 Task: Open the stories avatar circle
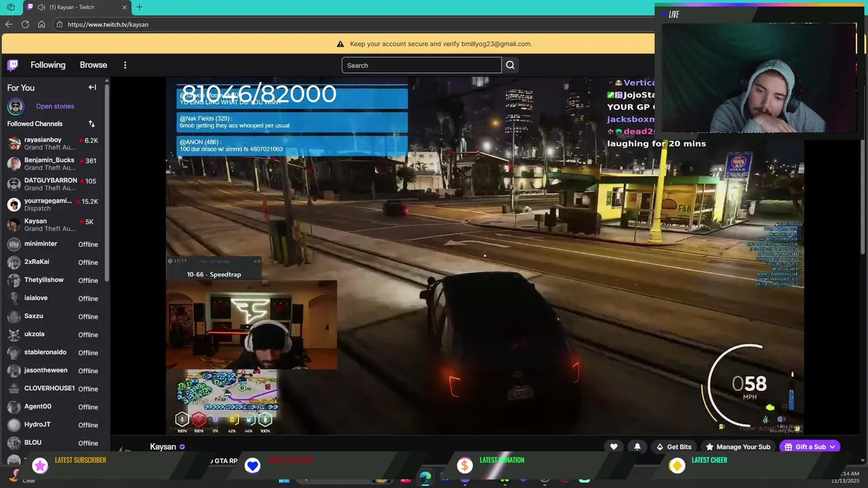click(15, 106)
